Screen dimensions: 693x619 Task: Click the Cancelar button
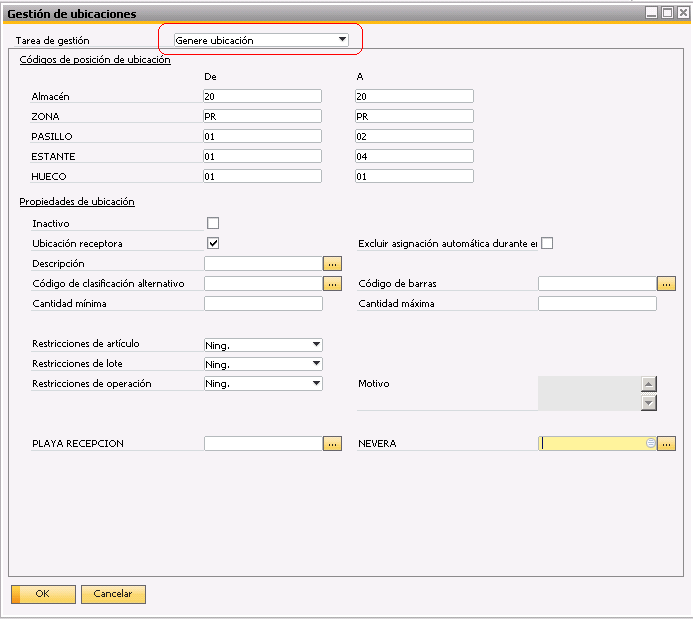[113, 594]
